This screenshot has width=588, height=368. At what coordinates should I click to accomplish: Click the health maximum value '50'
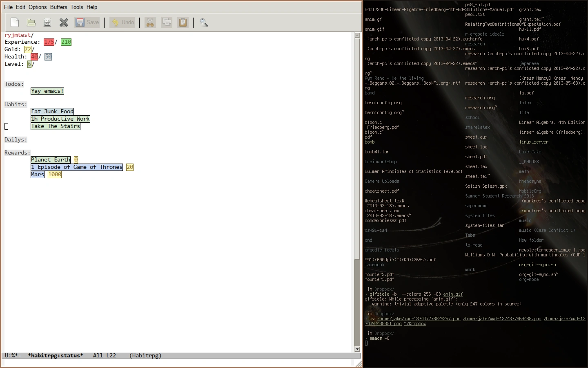(x=48, y=57)
